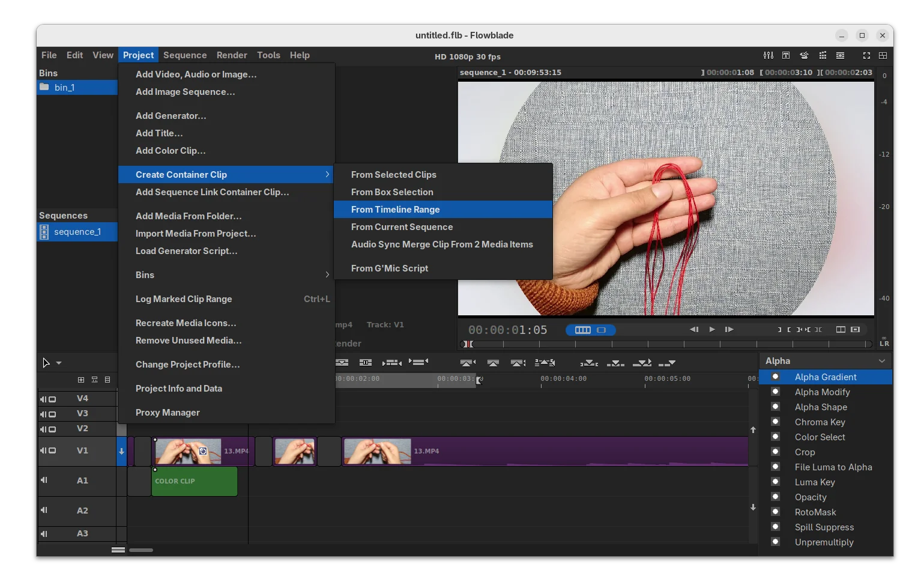Click the window layout icon at top right
Screen dimensions: 924x579
(883, 55)
